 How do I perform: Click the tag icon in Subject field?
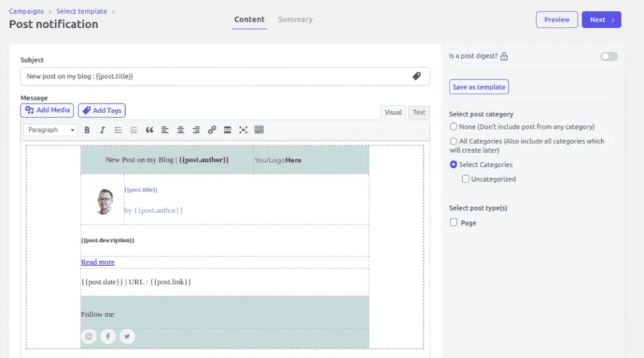[416, 76]
